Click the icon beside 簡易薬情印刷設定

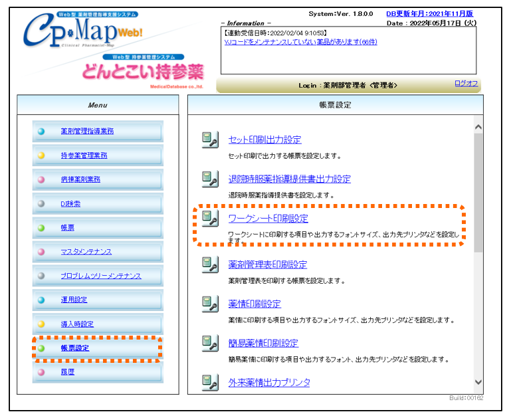point(210,343)
